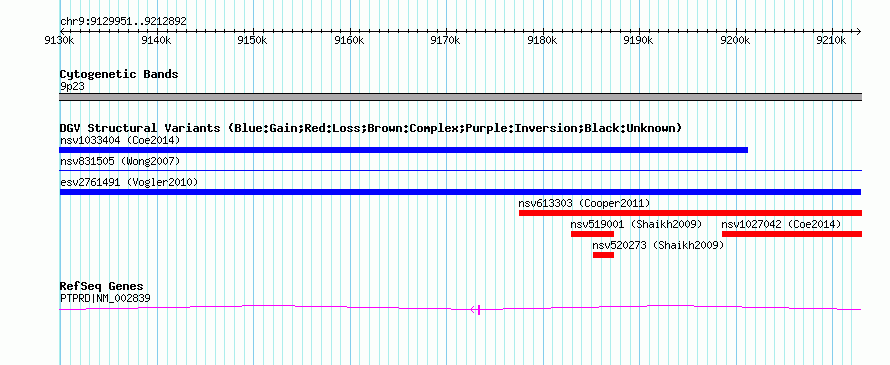
Task: Click the ruler's left end arrow
Action: tap(62, 31)
